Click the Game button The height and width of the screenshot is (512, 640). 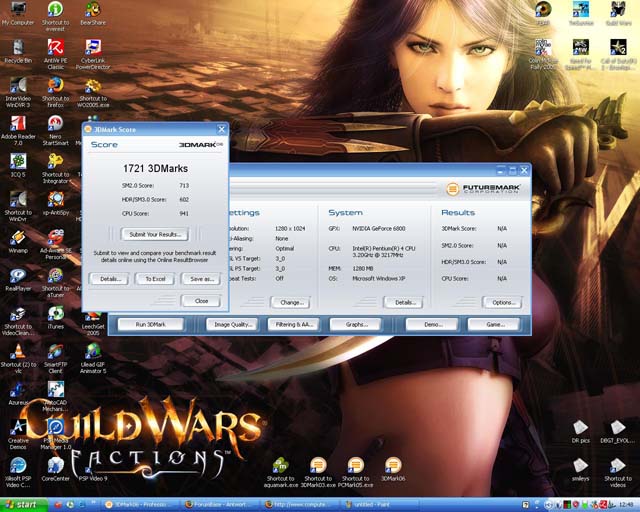coord(494,325)
